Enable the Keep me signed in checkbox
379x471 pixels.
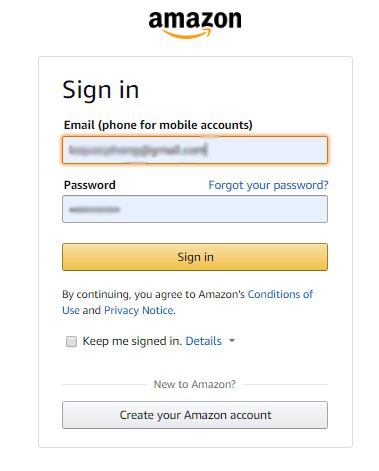coord(71,341)
